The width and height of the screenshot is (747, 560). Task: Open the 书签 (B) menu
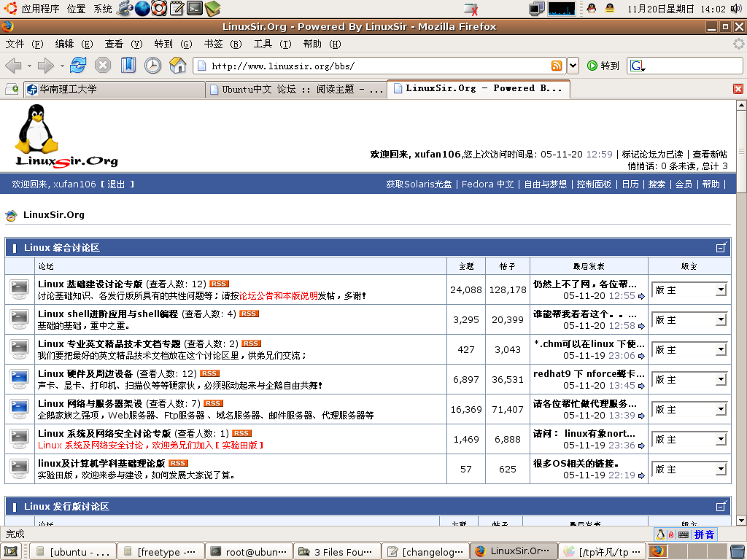223,44
